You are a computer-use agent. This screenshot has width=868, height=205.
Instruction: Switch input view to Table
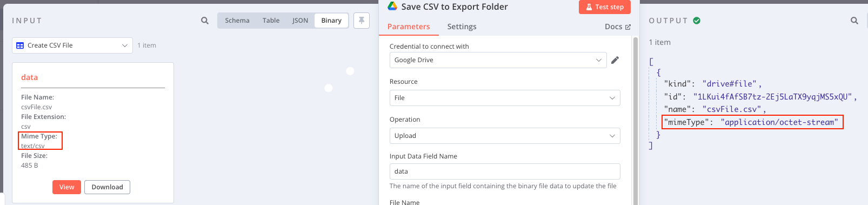tap(271, 21)
